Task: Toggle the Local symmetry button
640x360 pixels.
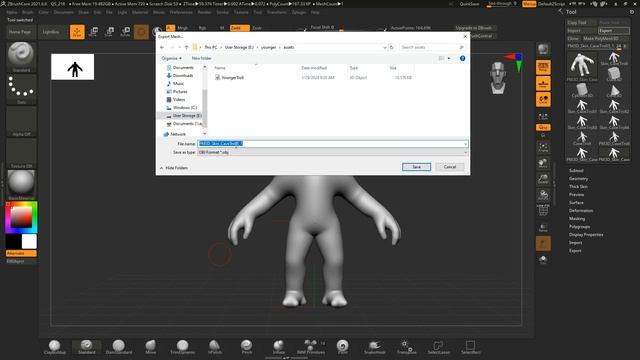Action: (x=543, y=100)
